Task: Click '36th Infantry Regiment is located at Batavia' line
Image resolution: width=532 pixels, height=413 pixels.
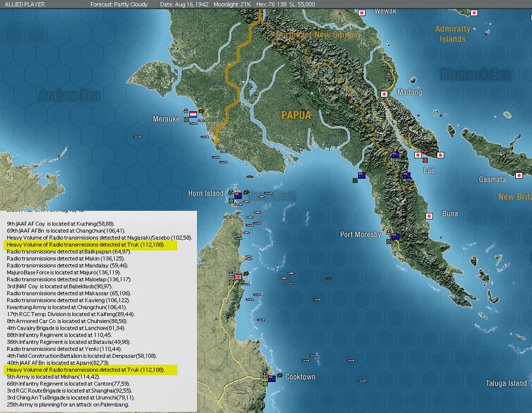Action: (69, 342)
